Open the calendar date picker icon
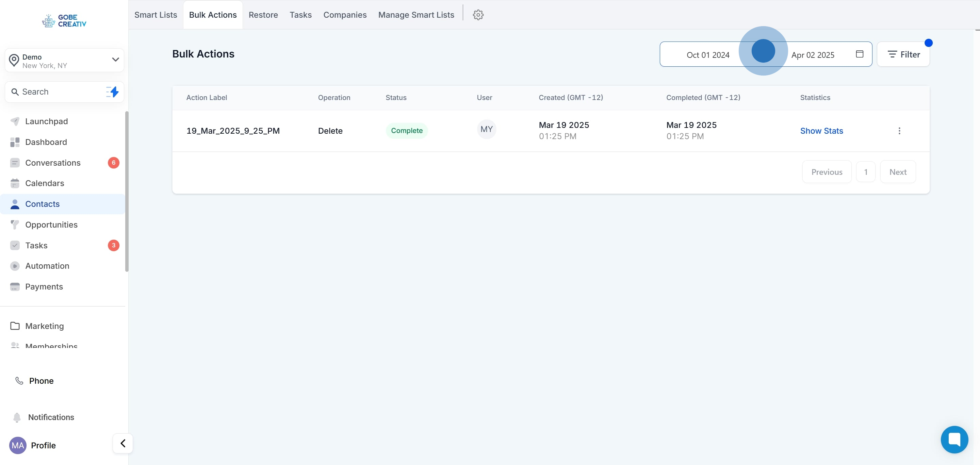The image size is (980, 465). pyautogui.click(x=859, y=54)
